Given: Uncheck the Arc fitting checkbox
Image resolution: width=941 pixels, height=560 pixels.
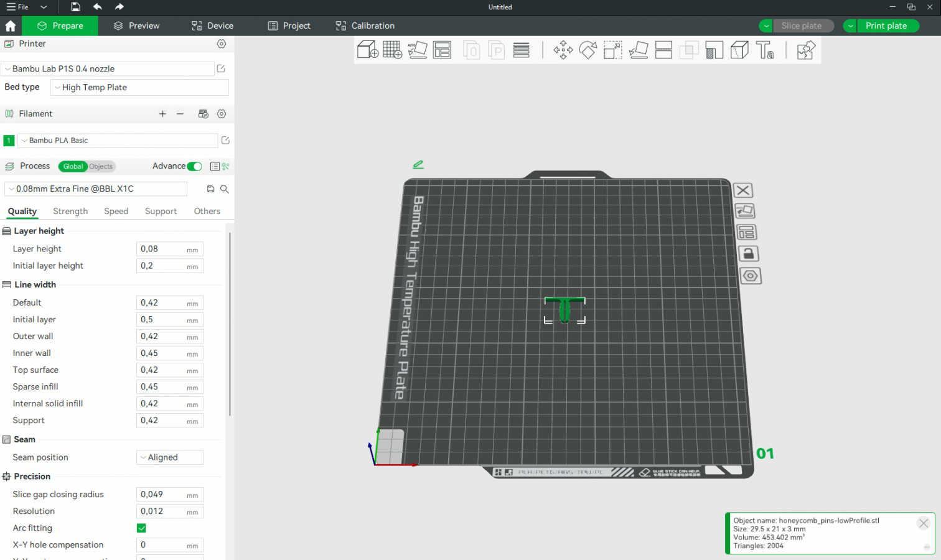Looking at the screenshot, I should 141,528.
